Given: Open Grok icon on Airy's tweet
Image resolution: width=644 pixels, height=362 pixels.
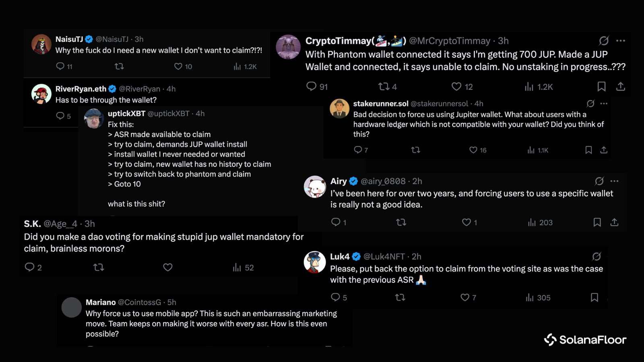Looking at the screenshot, I should point(599,181).
